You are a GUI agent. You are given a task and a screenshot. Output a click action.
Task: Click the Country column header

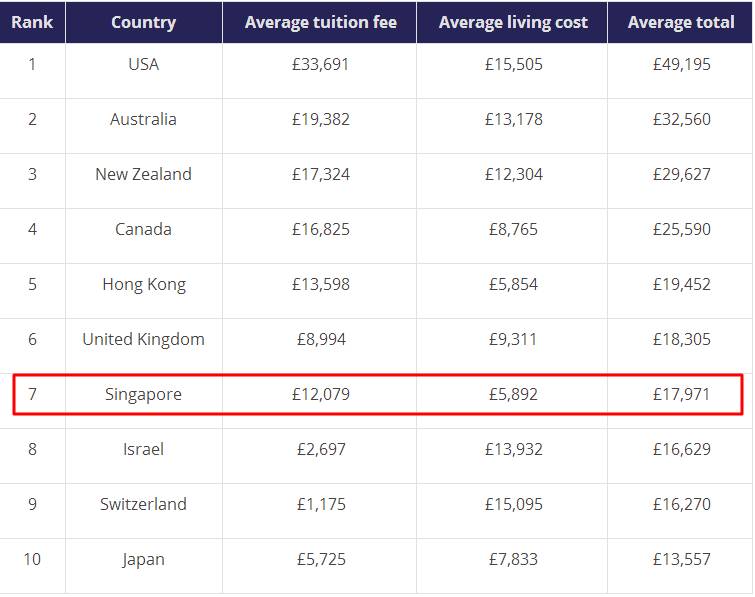(x=143, y=22)
